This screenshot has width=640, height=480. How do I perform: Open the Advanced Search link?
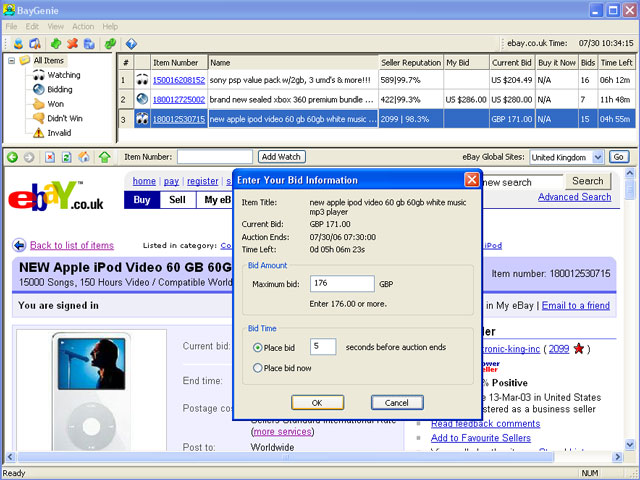point(574,197)
